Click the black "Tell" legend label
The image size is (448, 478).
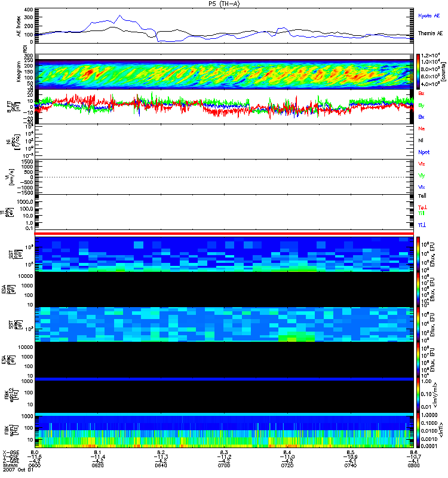422,196
